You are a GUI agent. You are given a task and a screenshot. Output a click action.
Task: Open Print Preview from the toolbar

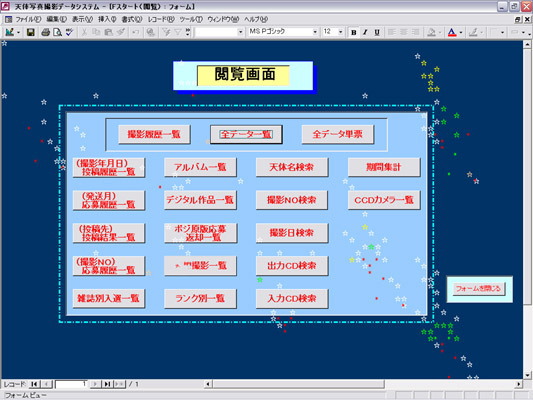(x=57, y=32)
